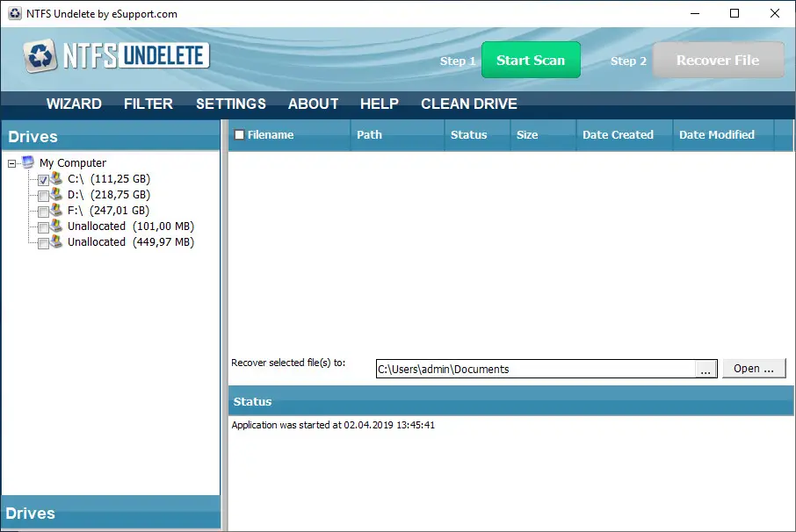Image resolution: width=796 pixels, height=532 pixels.
Task: Sort by the Size column header
Action: pyautogui.click(x=543, y=135)
